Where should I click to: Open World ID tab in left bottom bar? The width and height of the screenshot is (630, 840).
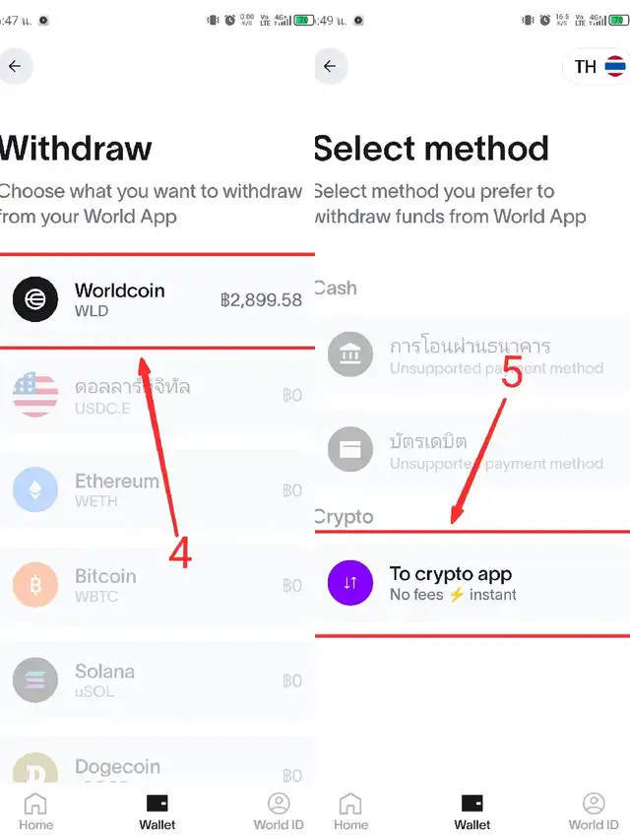tap(279, 810)
